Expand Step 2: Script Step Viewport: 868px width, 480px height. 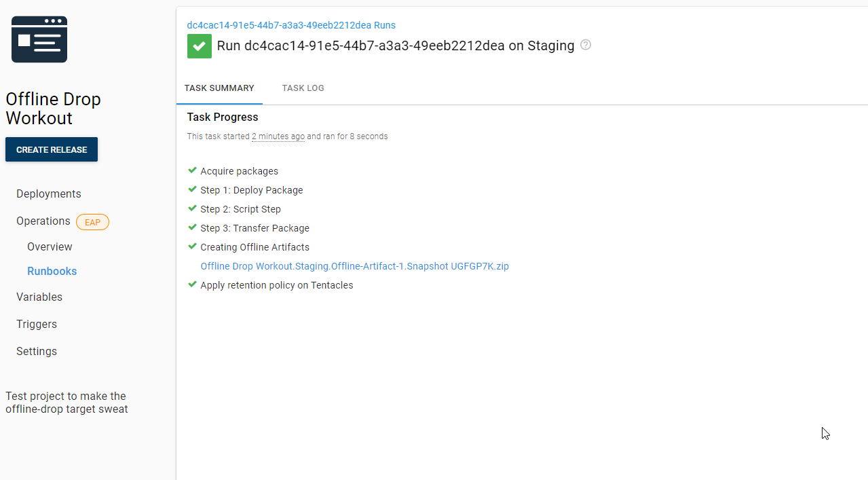click(x=240, y=209)
